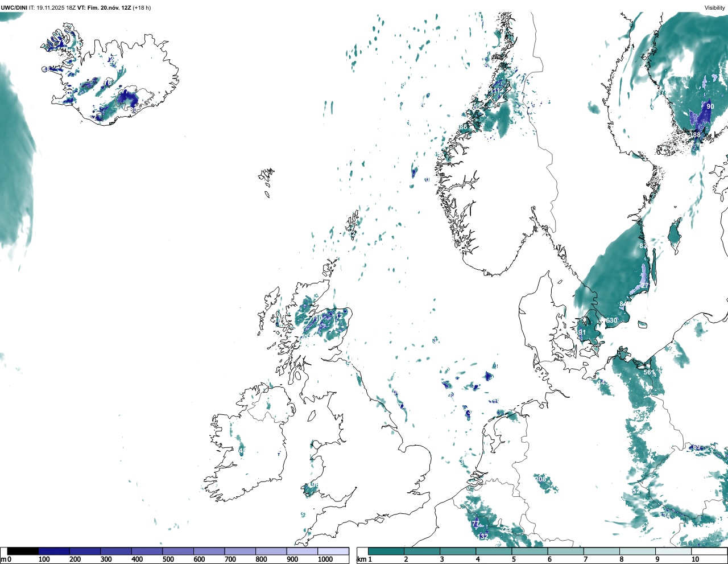This screenshot has width=728, height=564.
Task: Click the "Visibility" title text
Action: click(x=714, y=7)
